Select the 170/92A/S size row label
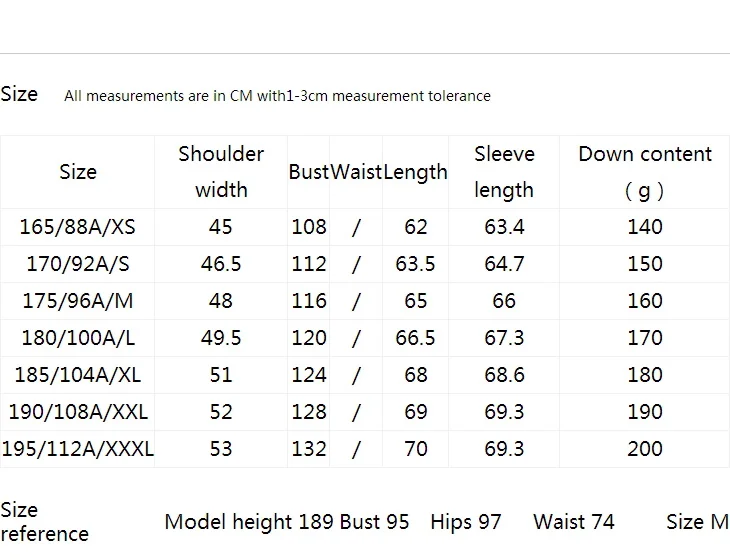Screen dimensions: 730x560 (78, 264)
